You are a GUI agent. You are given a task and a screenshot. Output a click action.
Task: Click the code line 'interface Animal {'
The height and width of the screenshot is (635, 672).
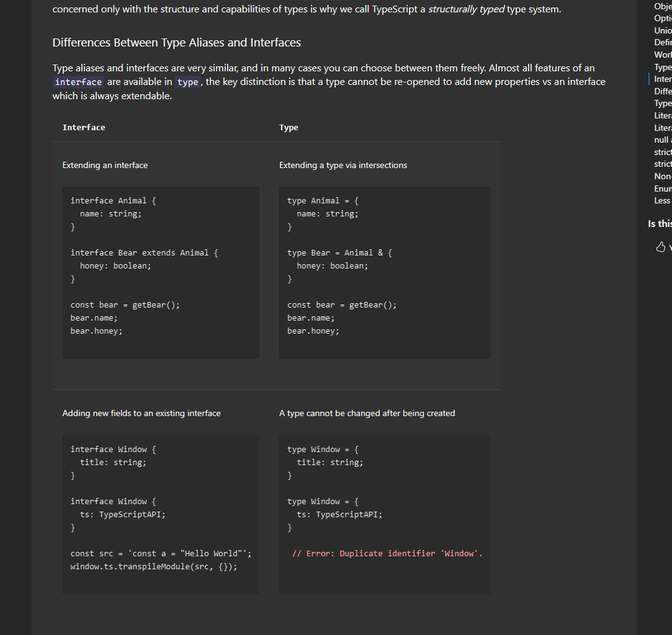(113, 200)
